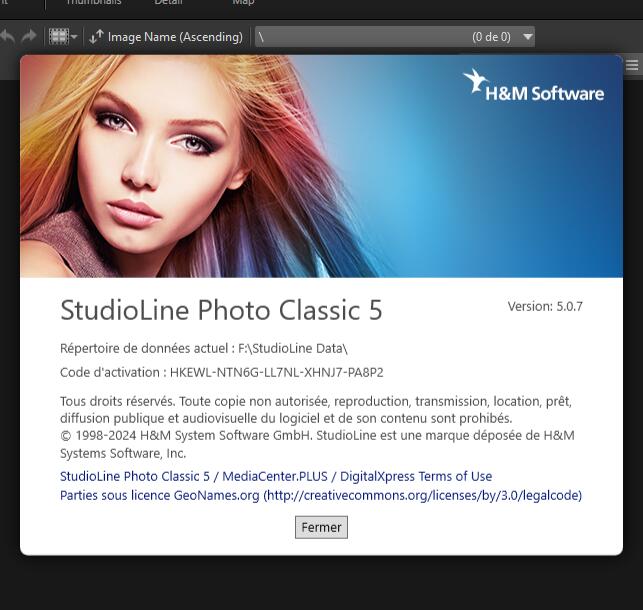Screen dimensions: 643x610
Task: Switch to the Map tab
Action: [243, 2]
